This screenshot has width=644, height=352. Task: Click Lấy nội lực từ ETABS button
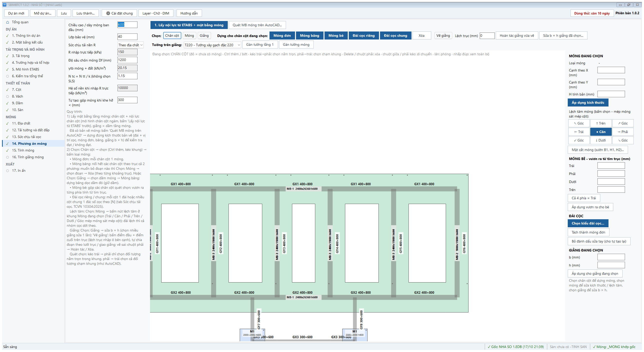pyautogui.click(x=189, y=25)
